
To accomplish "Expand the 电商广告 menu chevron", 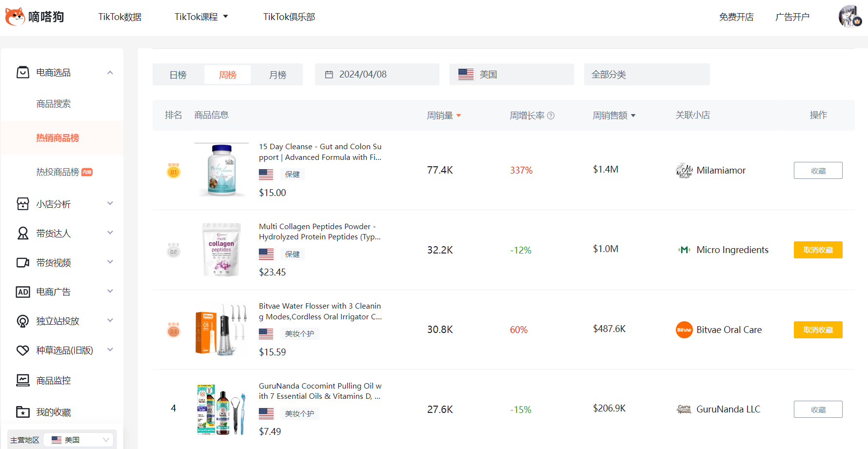I will coord(110,291).
